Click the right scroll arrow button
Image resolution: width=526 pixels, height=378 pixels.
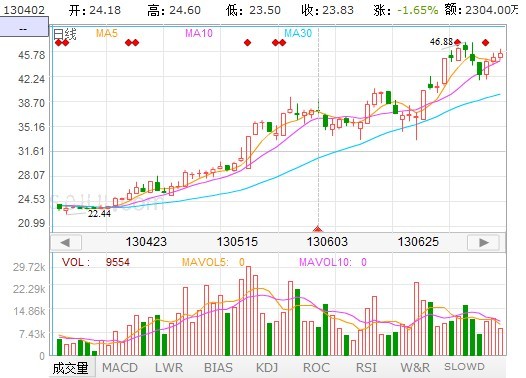[483, 242]
